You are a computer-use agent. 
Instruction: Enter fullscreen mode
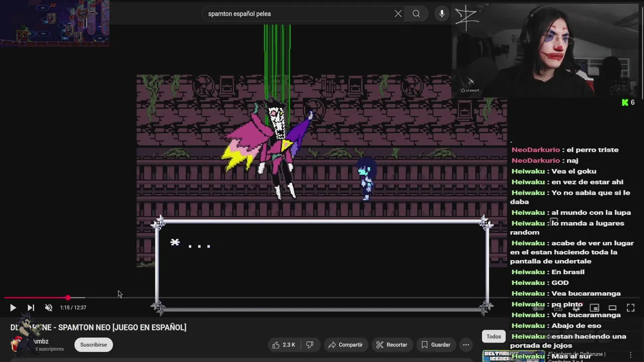(x=630, y=308)
